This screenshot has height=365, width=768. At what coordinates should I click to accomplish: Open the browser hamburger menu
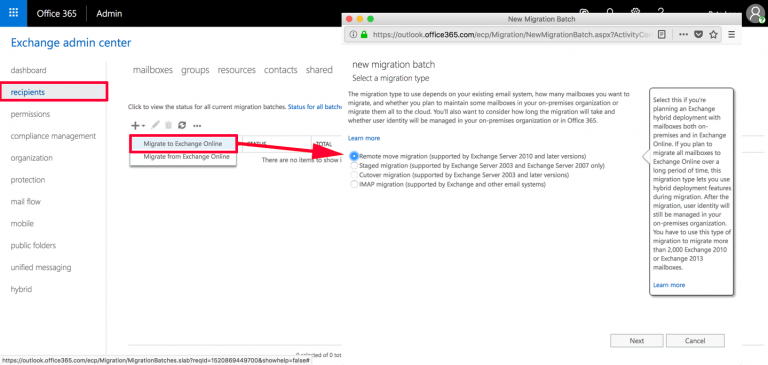732,35
